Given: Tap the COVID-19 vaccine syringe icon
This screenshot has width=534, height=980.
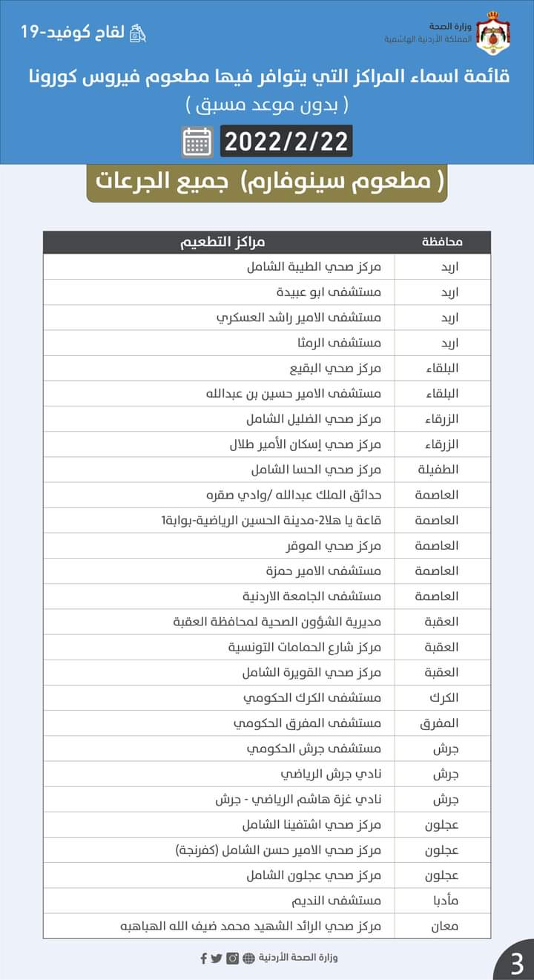Looking at the screenshot, I should [138, 33].
